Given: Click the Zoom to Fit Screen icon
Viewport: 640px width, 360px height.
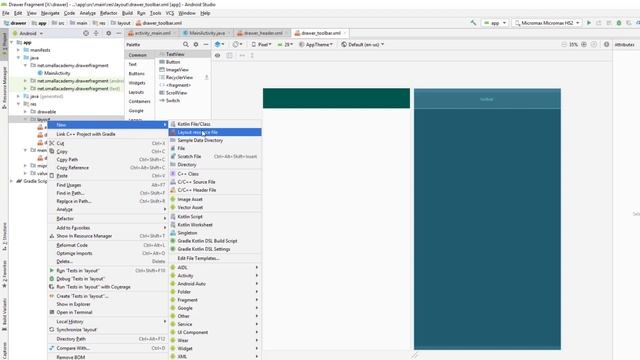Looking at the screenshot, I should [594, 44].
